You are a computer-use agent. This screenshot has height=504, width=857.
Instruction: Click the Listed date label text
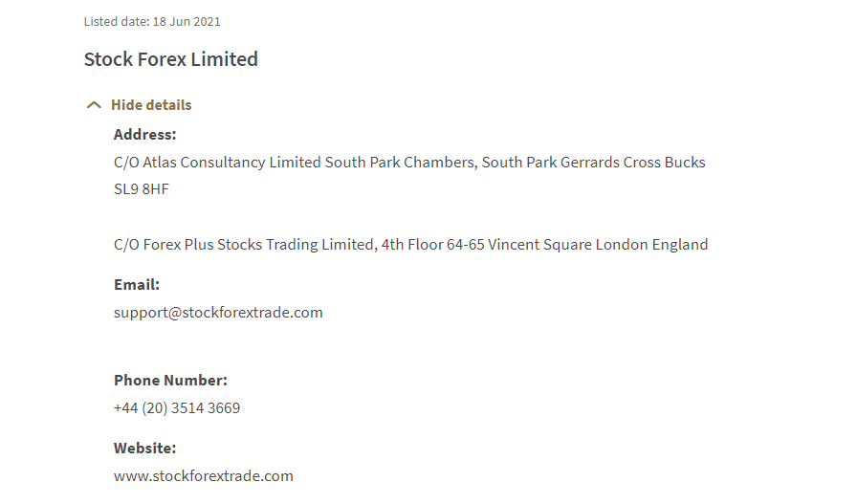tap(116, 21)
